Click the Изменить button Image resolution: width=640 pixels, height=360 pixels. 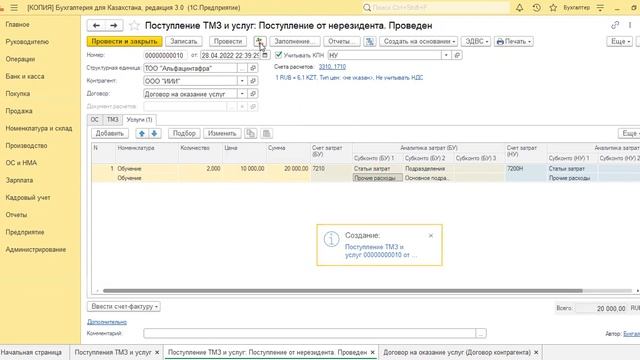[x=222, y=133]
